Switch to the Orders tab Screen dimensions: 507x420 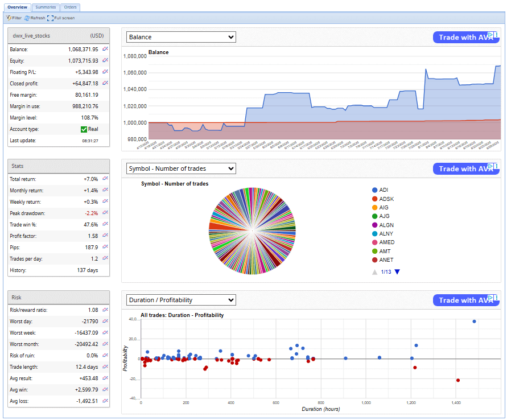coord(71,7)
